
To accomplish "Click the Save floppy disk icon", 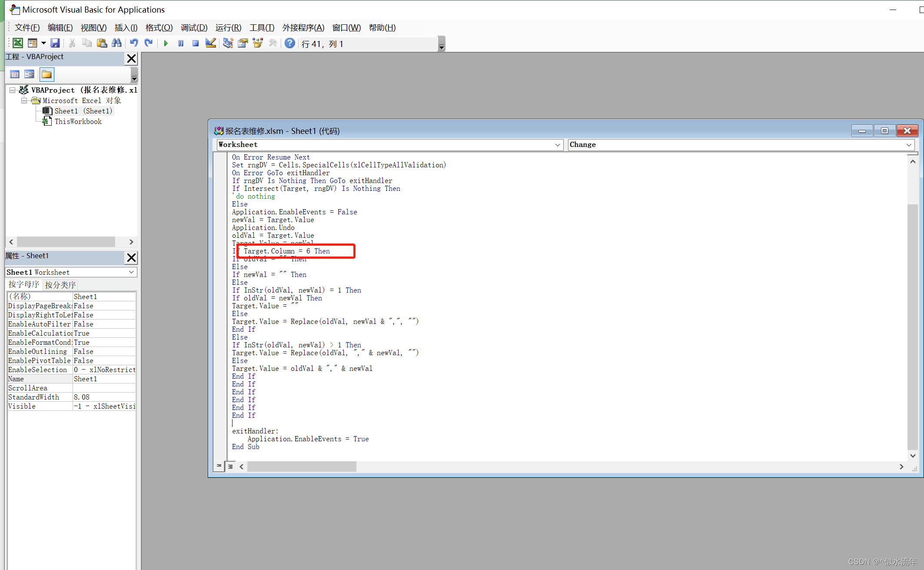I will (55, 43).
